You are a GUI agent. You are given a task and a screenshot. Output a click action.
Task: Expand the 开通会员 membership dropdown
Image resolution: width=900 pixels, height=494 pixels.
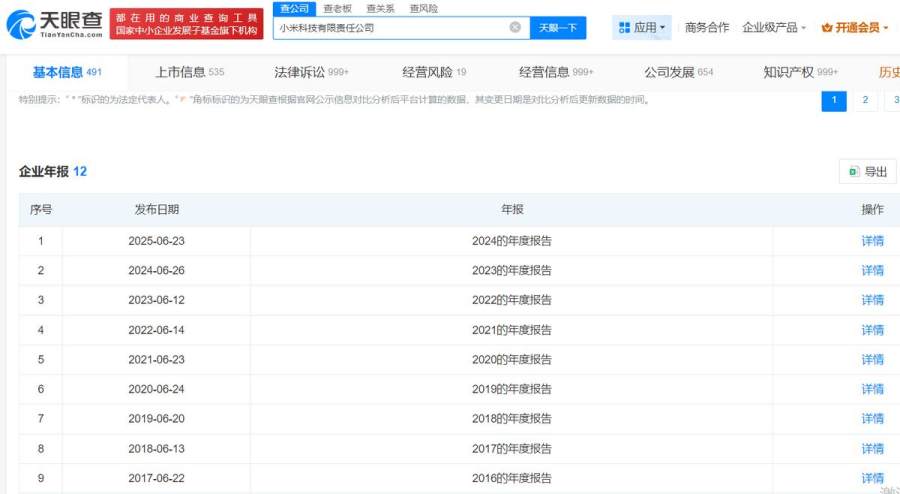pos(855,28)
